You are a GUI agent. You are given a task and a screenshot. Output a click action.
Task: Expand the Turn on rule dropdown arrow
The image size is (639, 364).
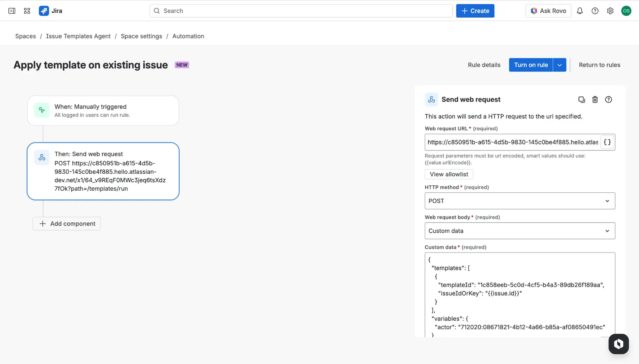(559, 65)
